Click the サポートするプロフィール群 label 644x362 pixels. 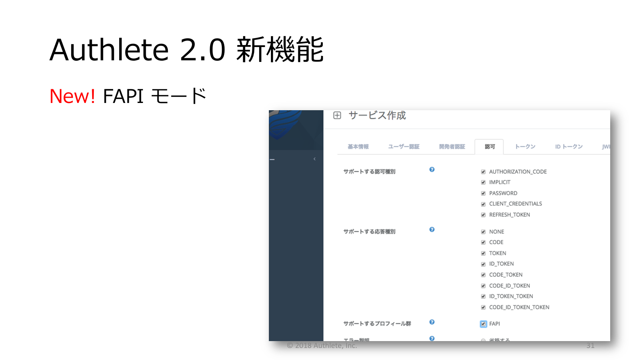tap(377, 324)
